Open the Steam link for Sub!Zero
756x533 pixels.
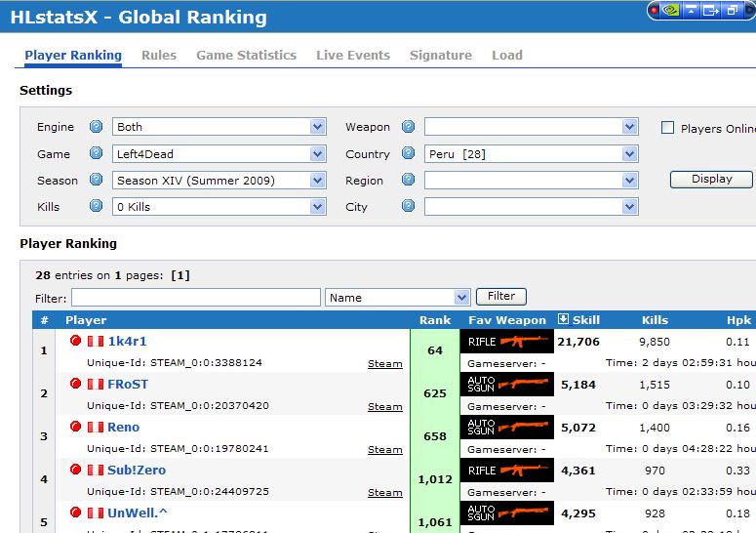point(384,493)
